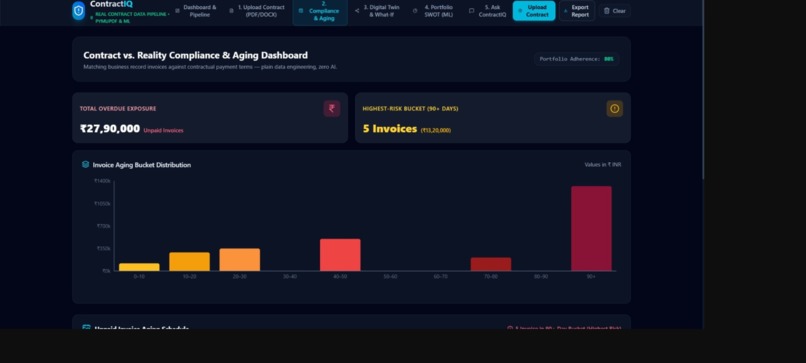Click the share icon on Digital Twin tab
Viewport: 806px width, 363px height.
click(357, 11)
